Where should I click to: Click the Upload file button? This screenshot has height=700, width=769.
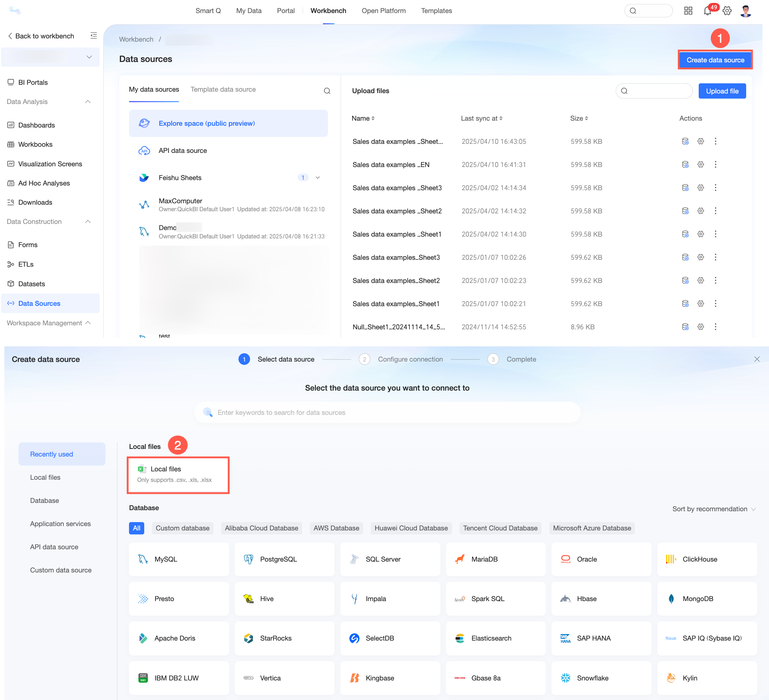point(722,91)
